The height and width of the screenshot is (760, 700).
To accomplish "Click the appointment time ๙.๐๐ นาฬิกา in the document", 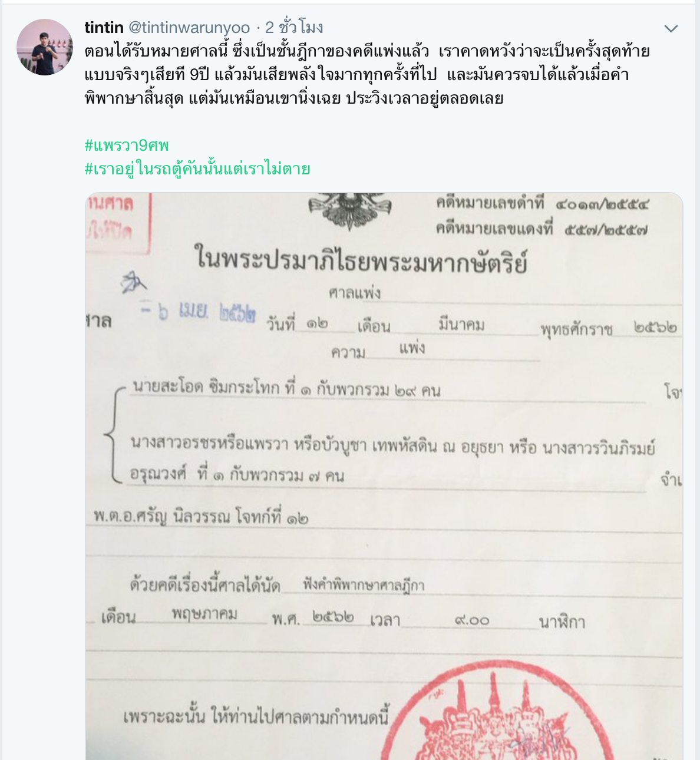I will 519,620.
